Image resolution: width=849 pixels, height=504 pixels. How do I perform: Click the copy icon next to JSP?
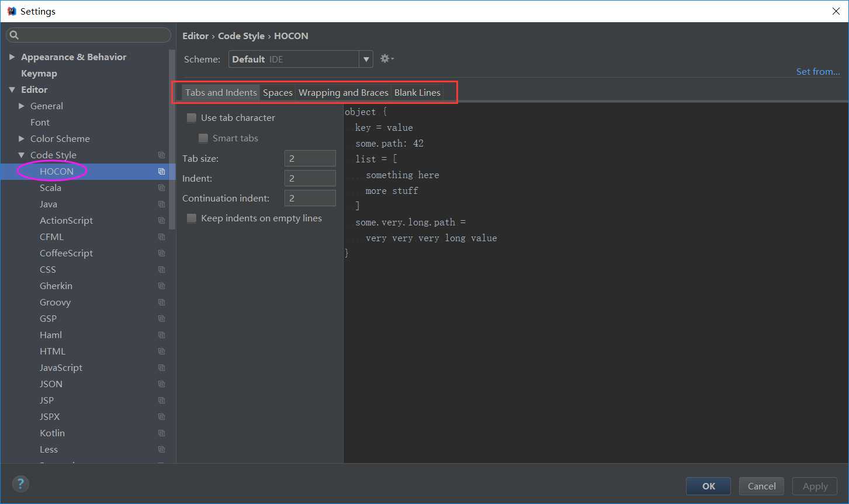tap(162, 400)
